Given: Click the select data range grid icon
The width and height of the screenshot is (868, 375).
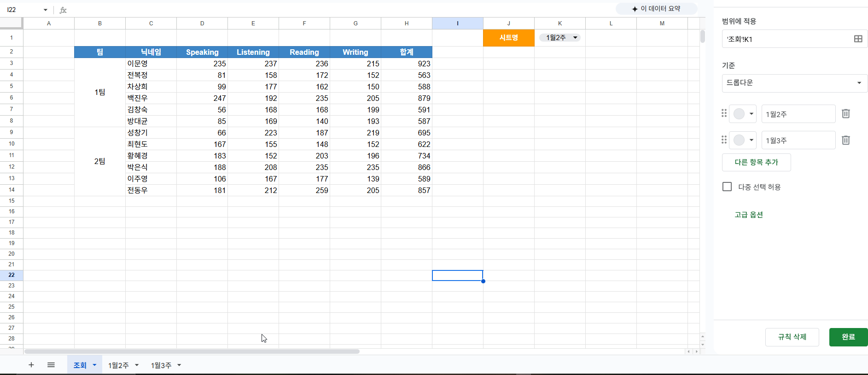Looking at the screenshot, I should [x=858, y=39].
